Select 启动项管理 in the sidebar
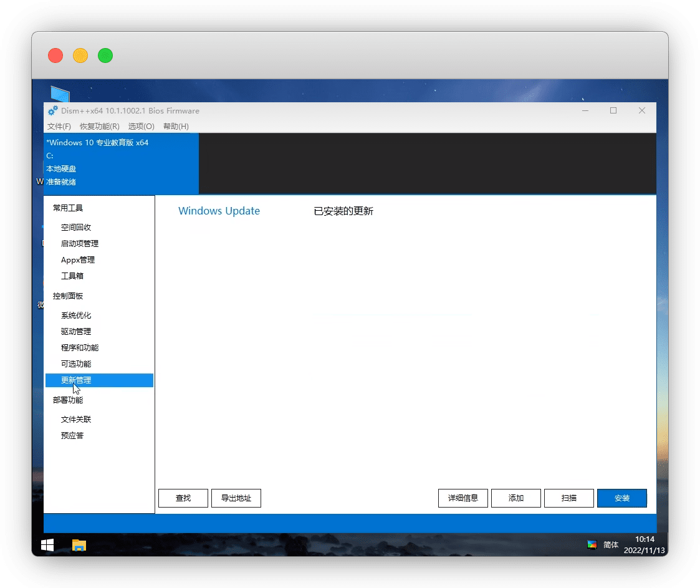This screenshot has height=588, width=700. click(80, 244)
